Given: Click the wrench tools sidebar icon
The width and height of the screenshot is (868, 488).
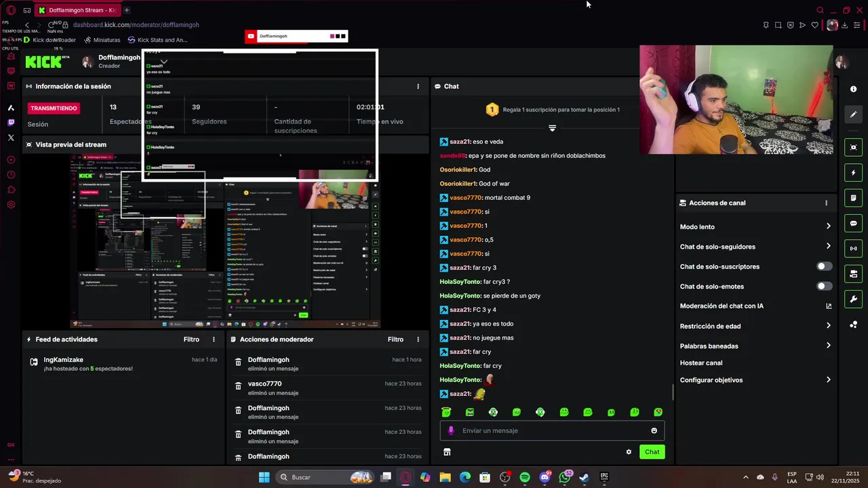Looking at the screenshot, I should 853,299.
